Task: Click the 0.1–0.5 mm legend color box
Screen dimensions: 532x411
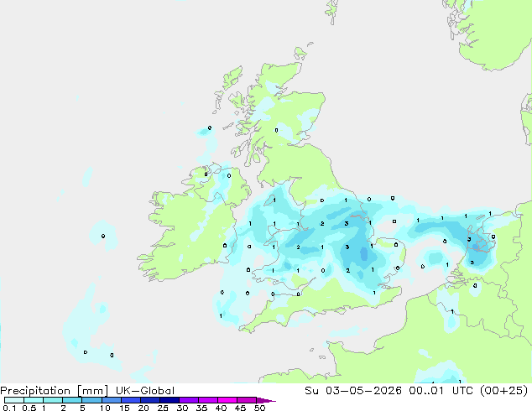Action: 14,400
